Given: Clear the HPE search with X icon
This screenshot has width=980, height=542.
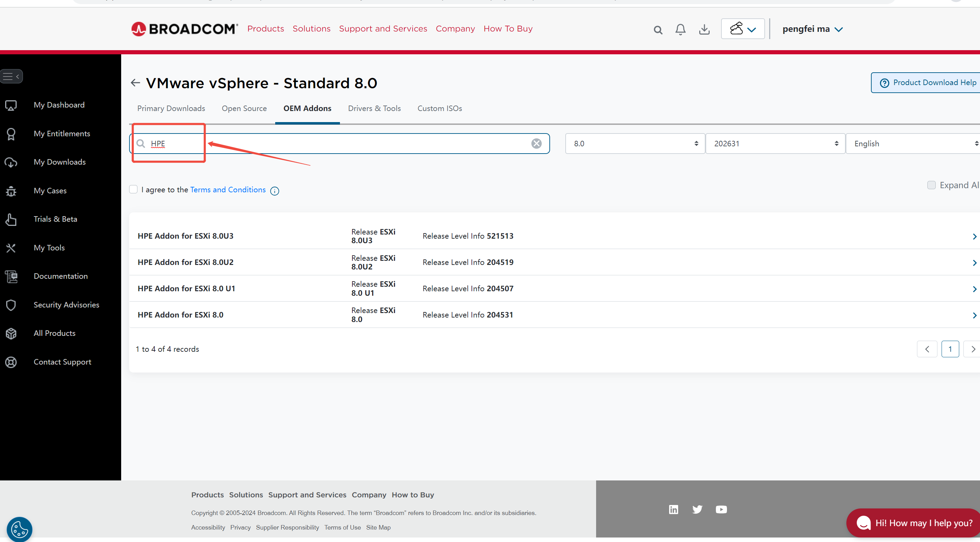Looking at the screenshot, I should 537,143.
